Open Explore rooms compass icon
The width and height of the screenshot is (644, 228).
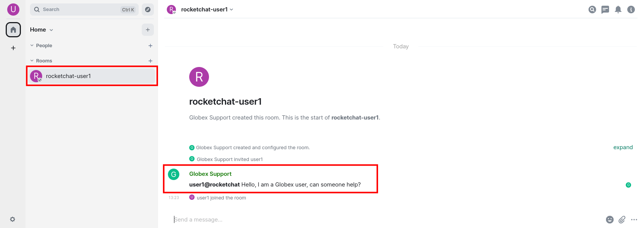click(148, 10)
